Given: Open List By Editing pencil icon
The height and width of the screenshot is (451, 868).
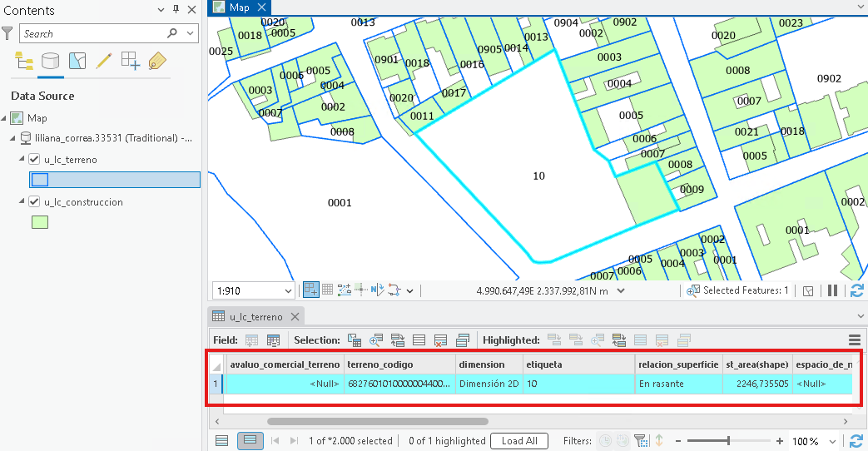Looking at the screenshot, I should coord(103,60).
